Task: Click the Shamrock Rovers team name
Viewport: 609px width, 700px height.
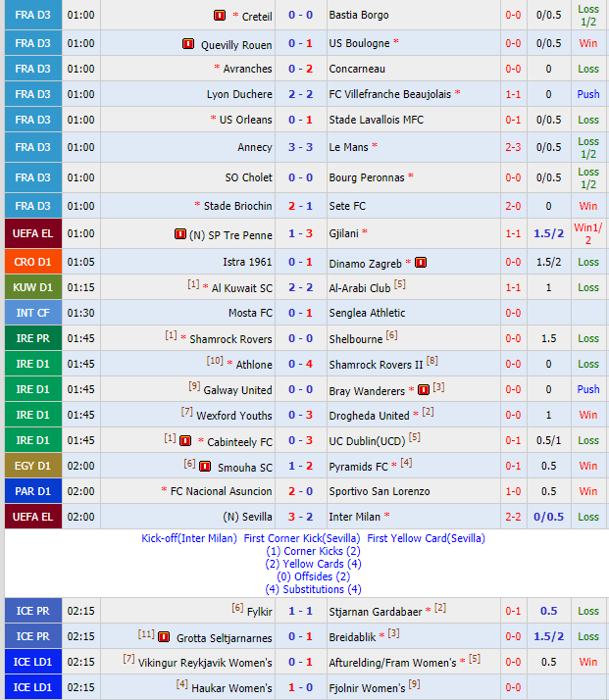Action: click(230, 339)
